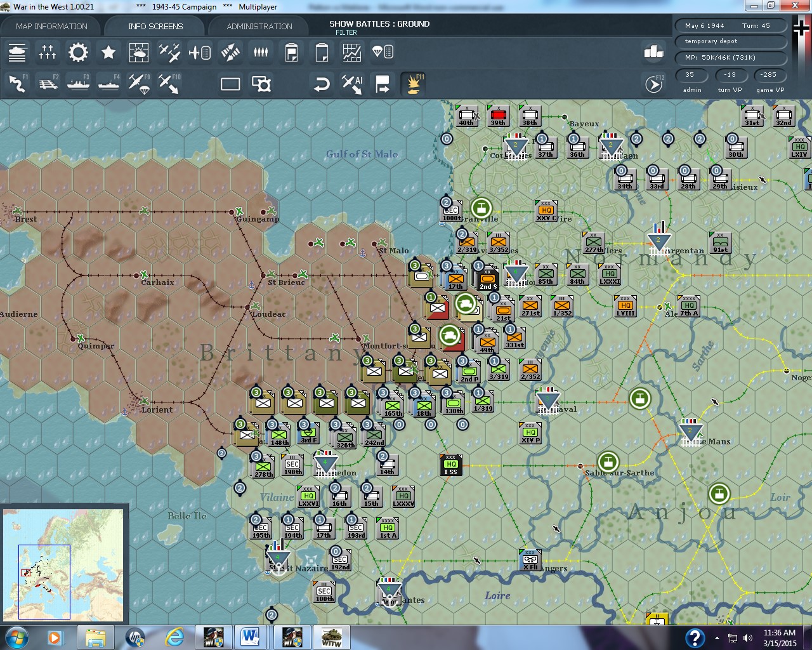Viewport: 812px width, 650px height.
Task: Click the empty rectangle unit-bar icon
Action: pyautogui.click(x=230, y=84)
